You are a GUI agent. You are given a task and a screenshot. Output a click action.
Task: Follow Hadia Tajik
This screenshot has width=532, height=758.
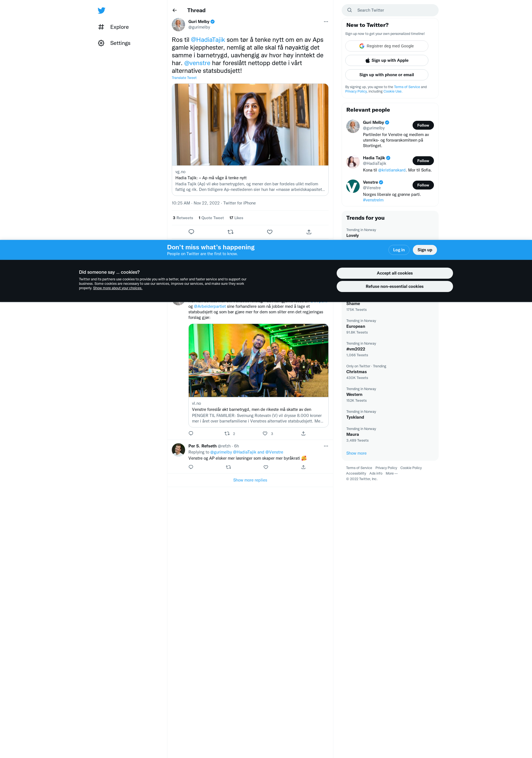(423, 161)
